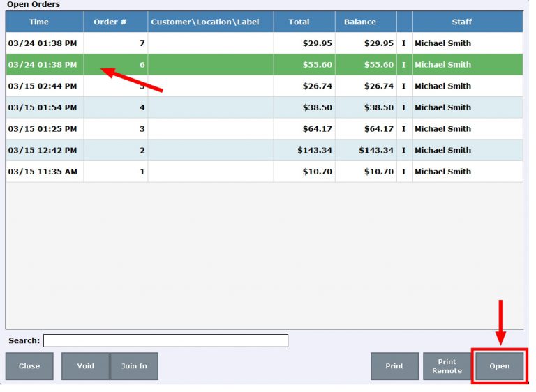Click the $55.60 balance cell
This screenshot has width=536, height=392.
(366, 65)
